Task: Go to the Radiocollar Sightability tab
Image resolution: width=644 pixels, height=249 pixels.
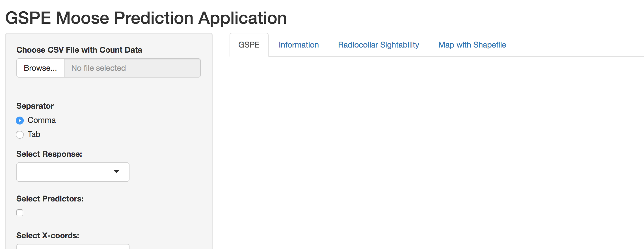Action: point(379,45)
